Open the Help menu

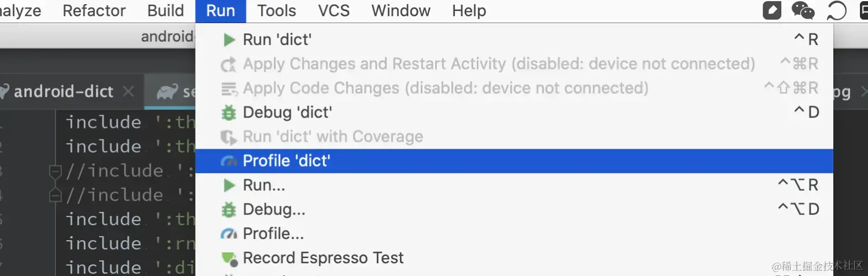tap(469, 10)
